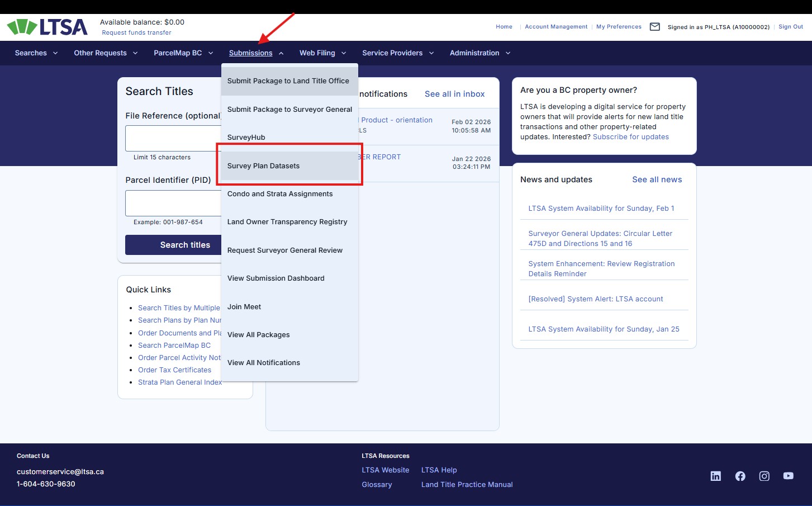
Task: Click the LTSA logo
Action: 48,27
